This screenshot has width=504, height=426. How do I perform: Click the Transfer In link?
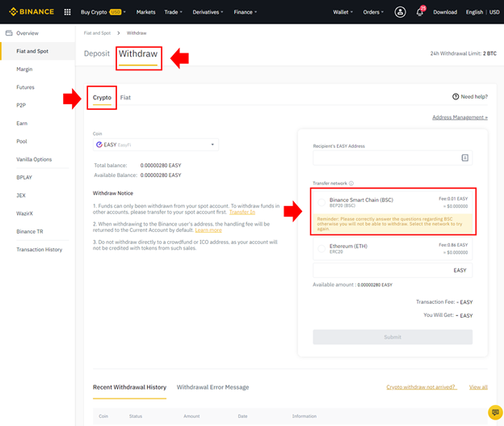(x=242, y=212)
